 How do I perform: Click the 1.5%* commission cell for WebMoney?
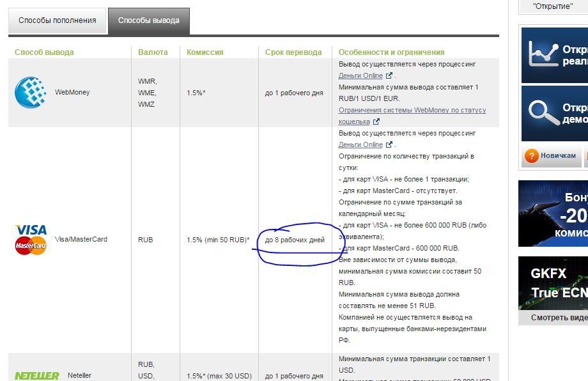(196, 93)
